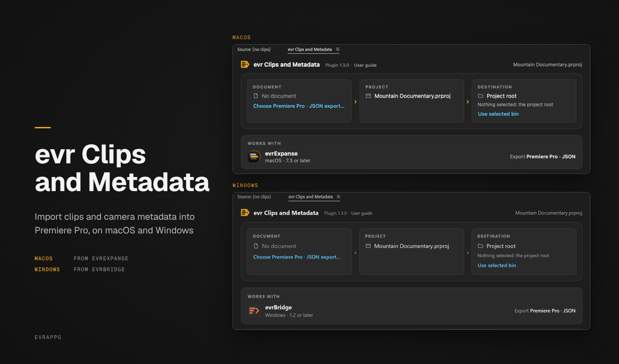The height and width of the screenshot is (364, 619).
Task: Click "Export Premiere Pro · JSON" in the evrBridge row
Action: [x=545, y=311]
